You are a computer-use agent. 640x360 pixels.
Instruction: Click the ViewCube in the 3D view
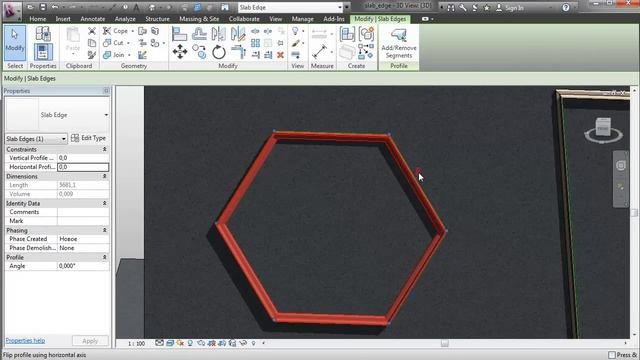(x=603, y=127)
